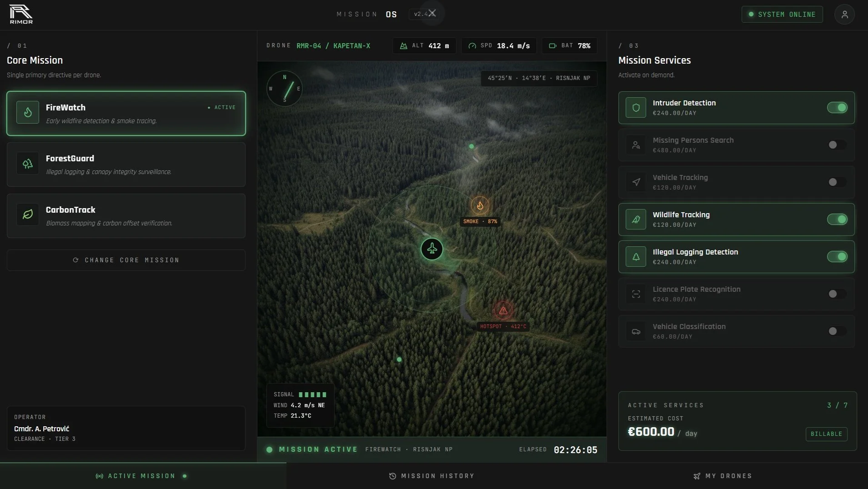Viewport: 868px width, 489px height.
Task: Click the compass on the map
Action: (285, 89)
